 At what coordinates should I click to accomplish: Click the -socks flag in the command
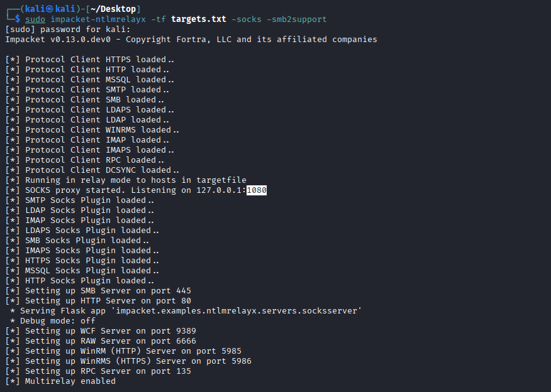pos(247,19)
